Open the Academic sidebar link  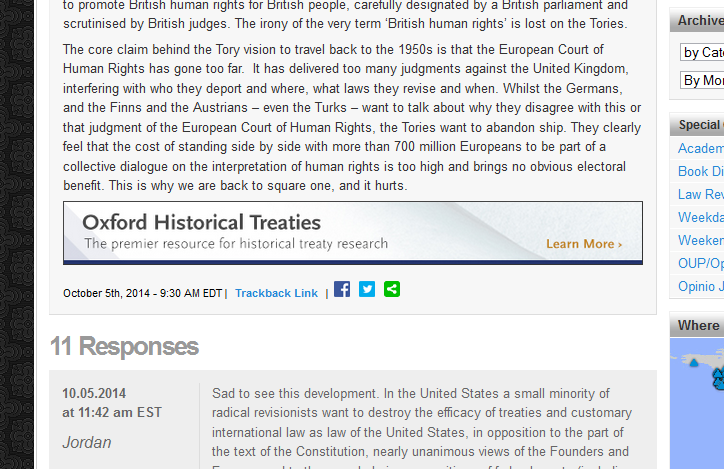(x=701, y=148)
